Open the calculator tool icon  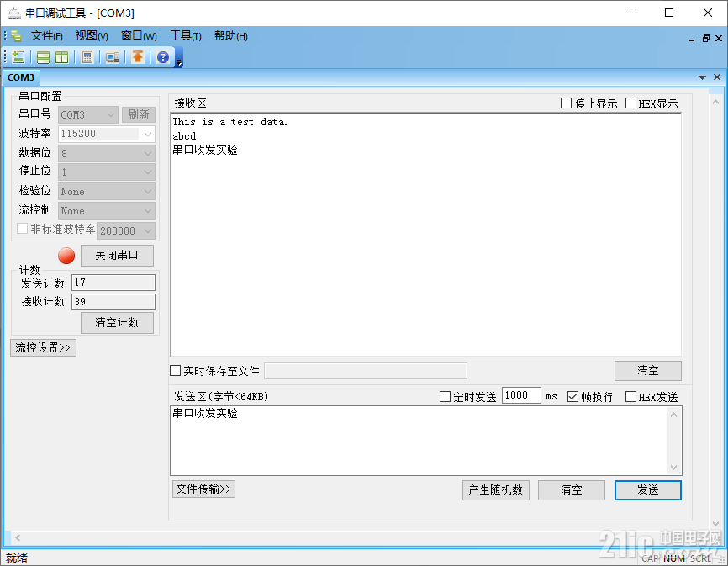tap(87, 57)
